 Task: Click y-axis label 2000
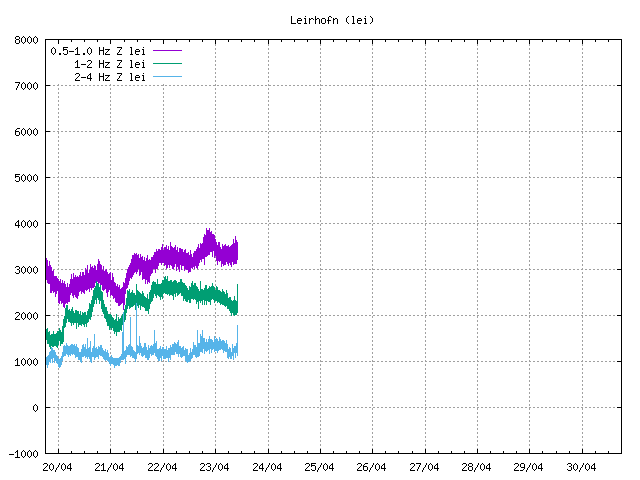tap(26, 316)
